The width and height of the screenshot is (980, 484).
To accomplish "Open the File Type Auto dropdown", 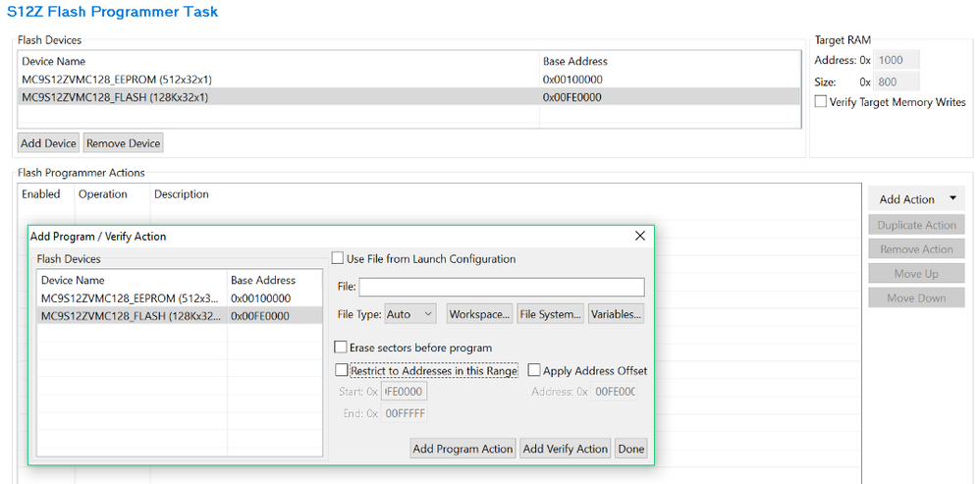I will [410, 314].
